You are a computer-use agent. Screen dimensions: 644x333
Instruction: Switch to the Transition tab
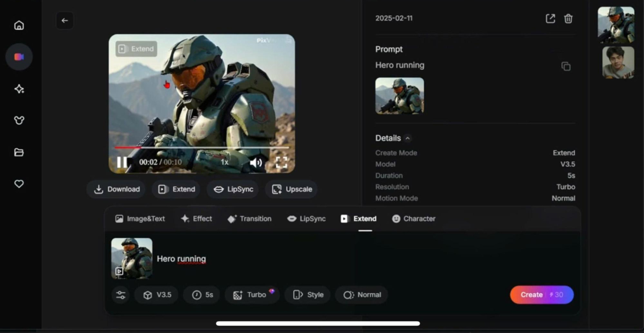tap(249, 219)
